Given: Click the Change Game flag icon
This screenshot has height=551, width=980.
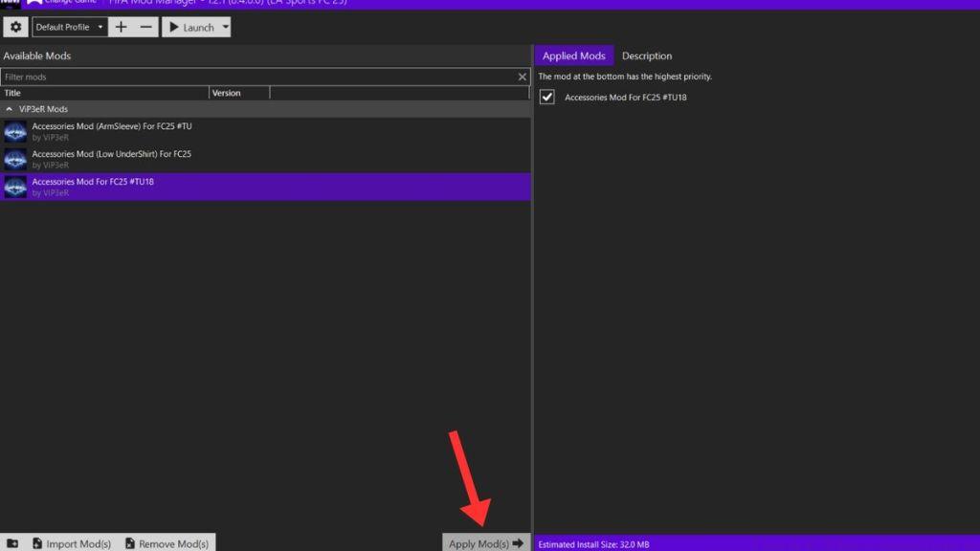Looking at the screenshot, I should coord(36,3).
